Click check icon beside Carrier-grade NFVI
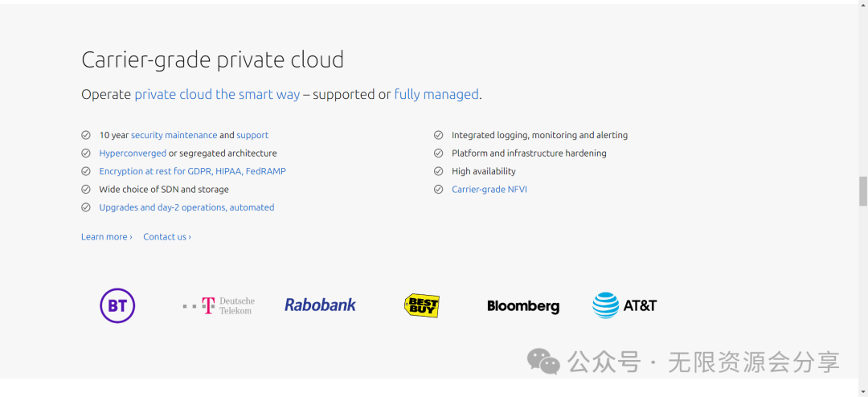This screenshot has height=397, width=868. tap(439, 190)
